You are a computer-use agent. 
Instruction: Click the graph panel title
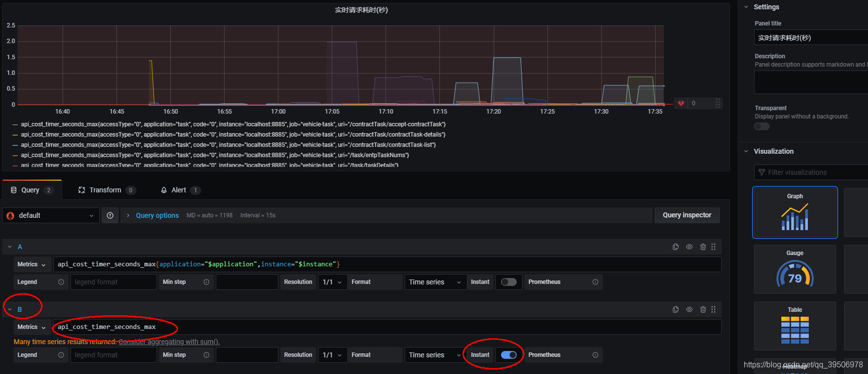click(x=361, y=10)
